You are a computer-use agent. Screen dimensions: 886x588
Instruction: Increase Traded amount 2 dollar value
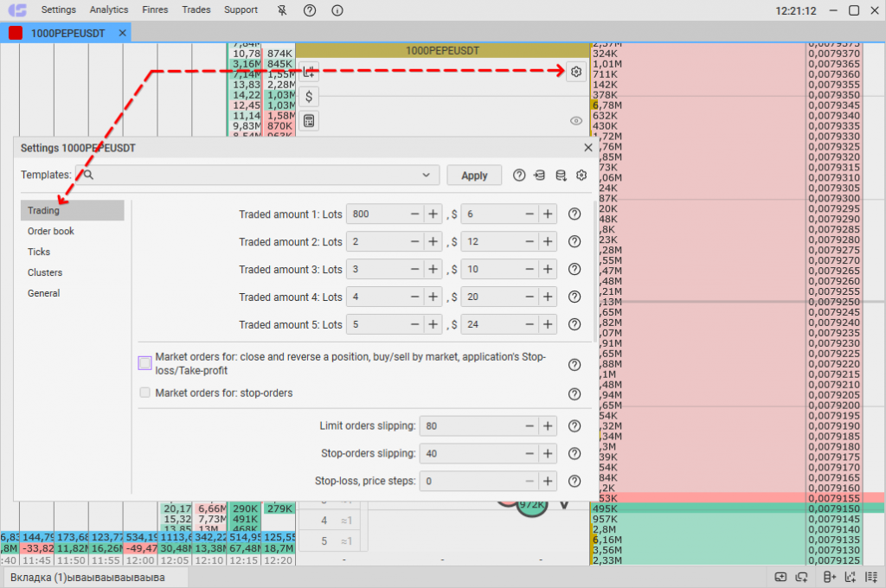[x=548, y=242]
